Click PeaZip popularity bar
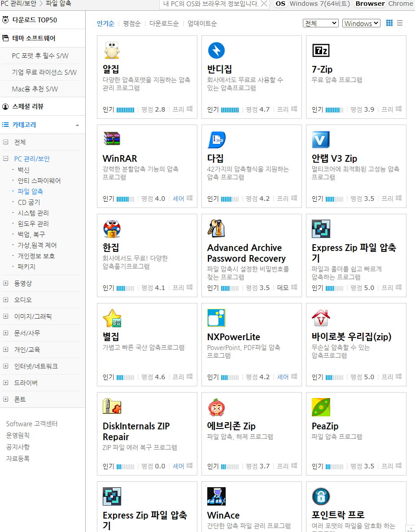415x532 pixels. tap(335, 467)
